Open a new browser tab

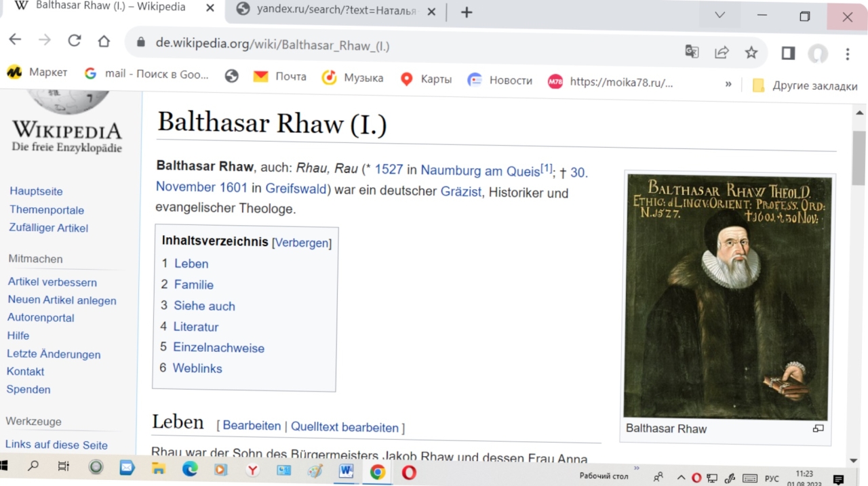(467, 12)
